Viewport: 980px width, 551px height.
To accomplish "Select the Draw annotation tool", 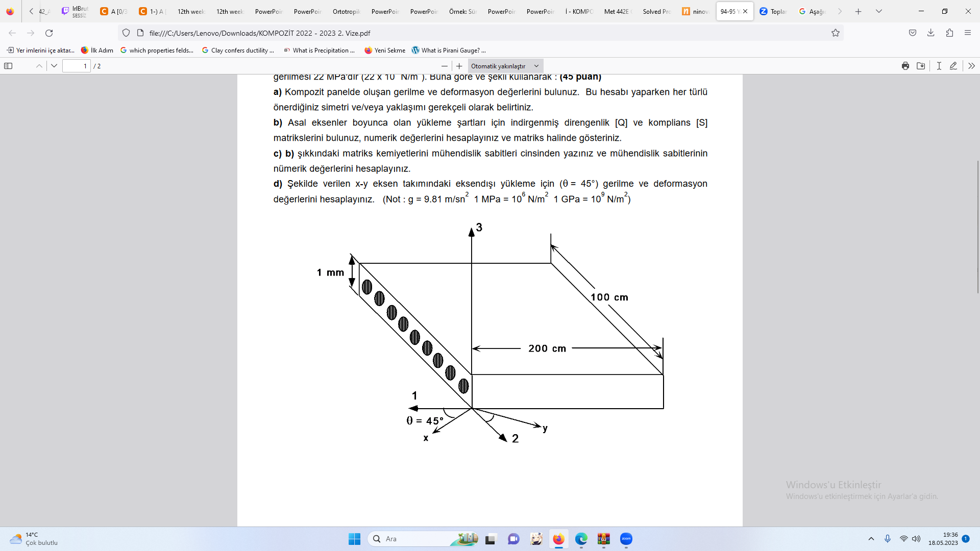I will tap(953, 66).
